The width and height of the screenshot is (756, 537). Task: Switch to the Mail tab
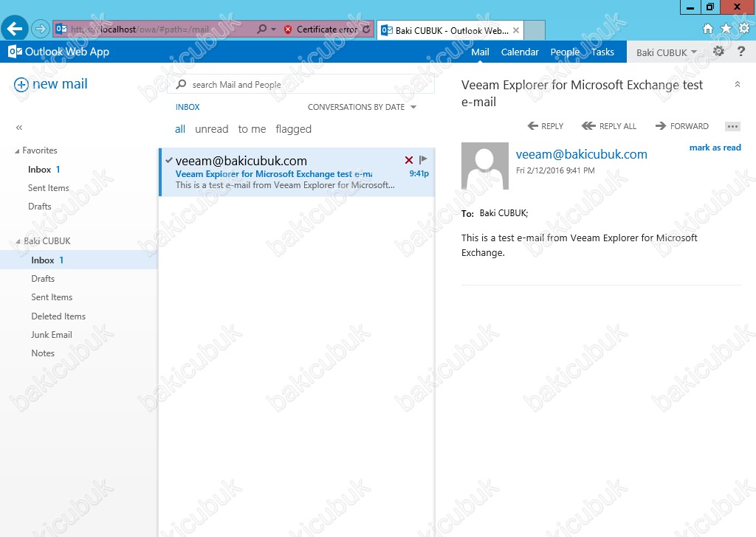tap(480, 52)
